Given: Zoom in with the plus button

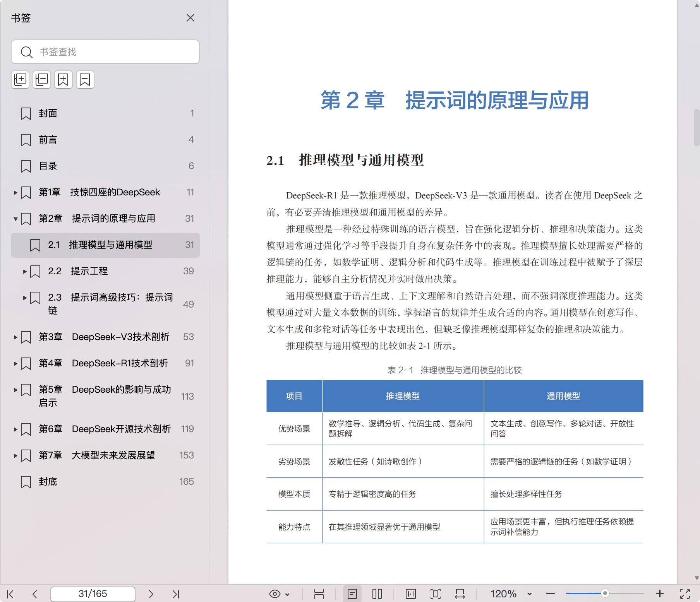Looking at the screenshot, I should click(x=660, y=594).
